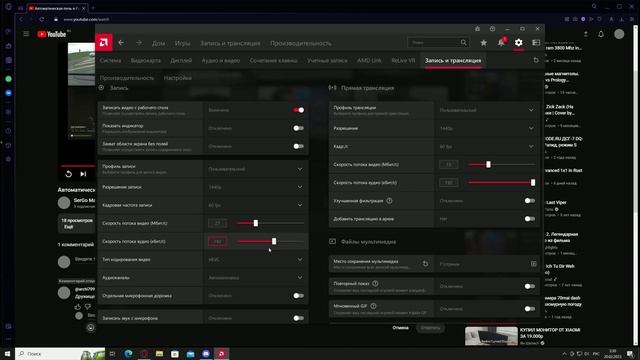Toggle the sidebar panel layout icon
The width and height of the screenshot is (640, 360).
[x=536, y=42]
